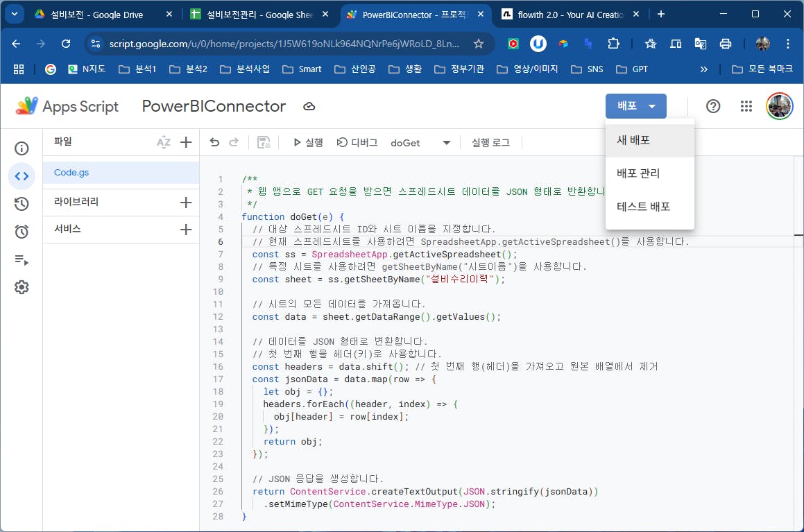Screen dimensions: 804x532
Task: Undo the last edit in editor
Action: point(214,142)
